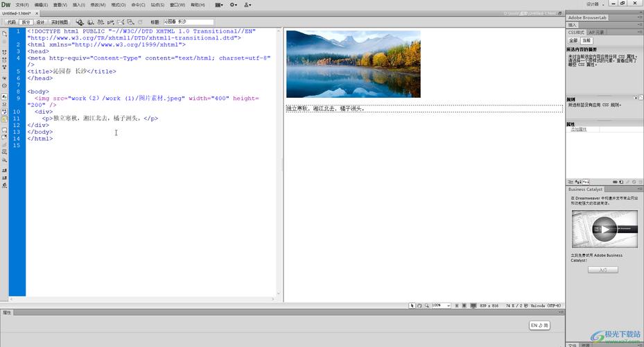Open the gear Extend Dreamweaver menu

234,5
